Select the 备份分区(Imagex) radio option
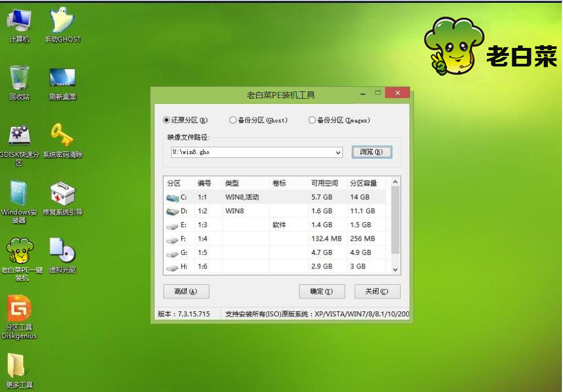 339,120
